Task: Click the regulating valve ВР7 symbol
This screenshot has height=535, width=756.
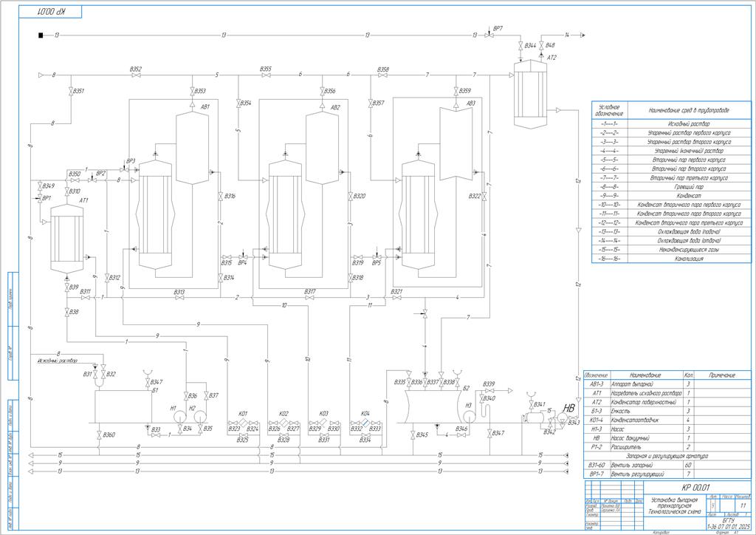Action: coord(487,35)
